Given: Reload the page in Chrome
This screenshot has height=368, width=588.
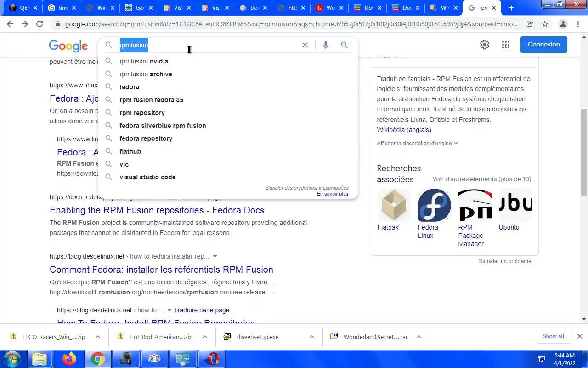Looking at the screenshot, I should (x=40, y=24).
